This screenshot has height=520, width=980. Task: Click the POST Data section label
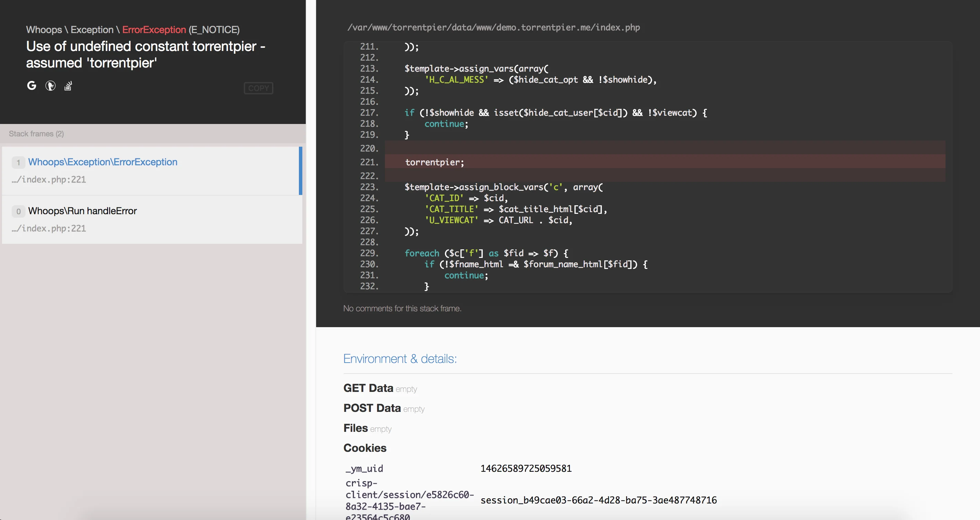372,408
